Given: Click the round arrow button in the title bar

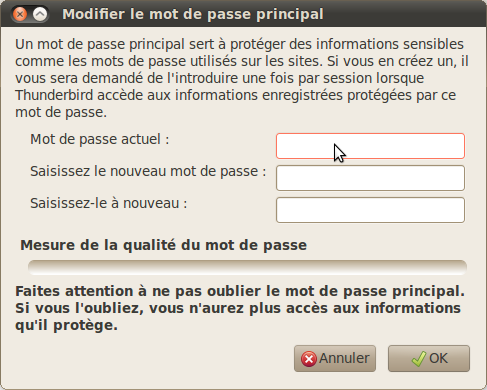Looking at the screenshot, I should click(x=40, y=14).
